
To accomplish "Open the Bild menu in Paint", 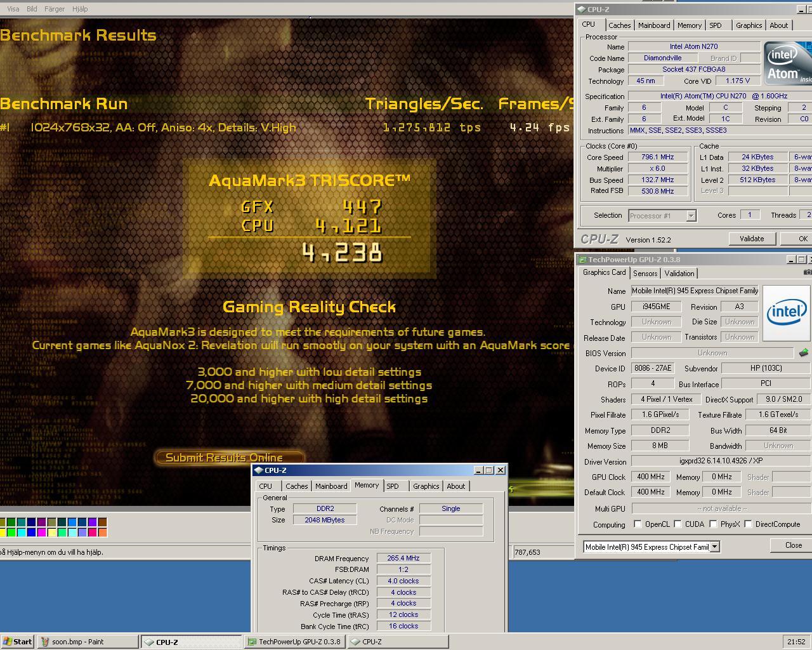I will click(x=32, y=9).
